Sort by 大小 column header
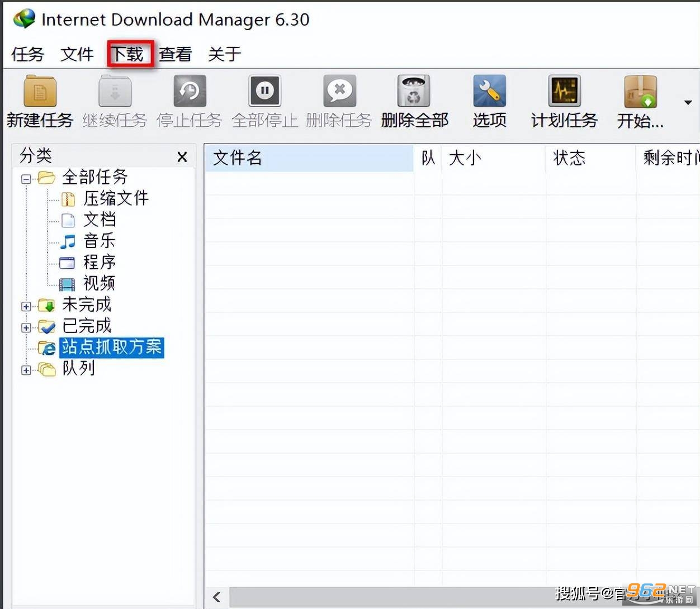 click(x=494, y=158)
